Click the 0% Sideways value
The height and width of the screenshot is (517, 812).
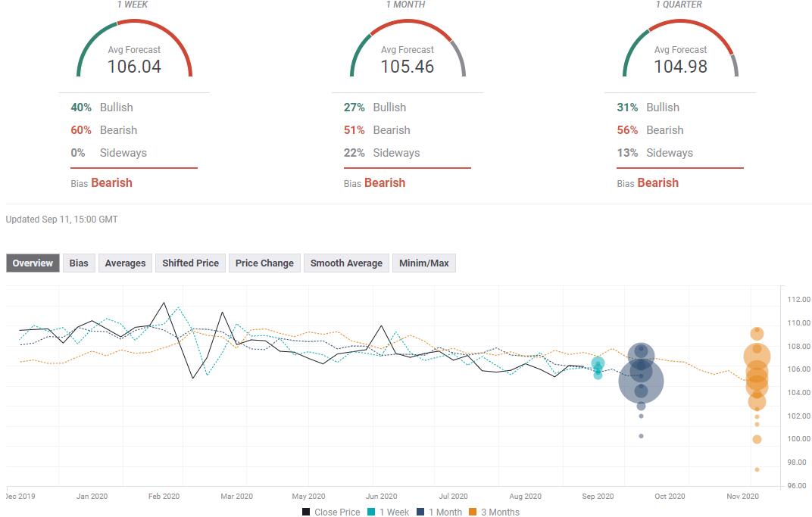[78, 153]
